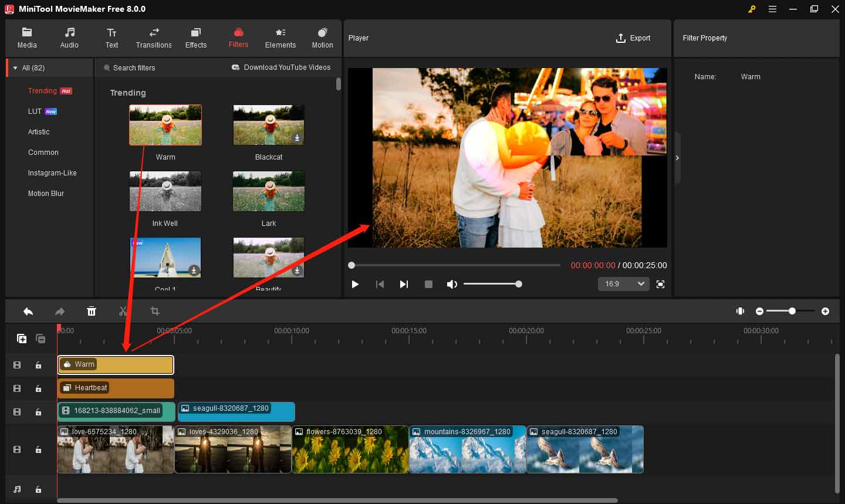Open the Motion tab
Screen dimensions: 845x504
click(x=322, y=38)
